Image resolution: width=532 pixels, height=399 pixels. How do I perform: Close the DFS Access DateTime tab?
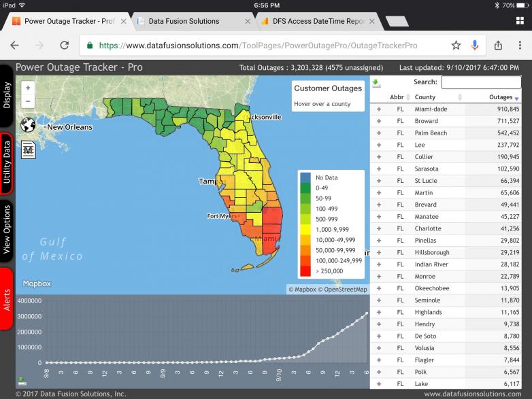pyautogui.click(x=372, y=21)
